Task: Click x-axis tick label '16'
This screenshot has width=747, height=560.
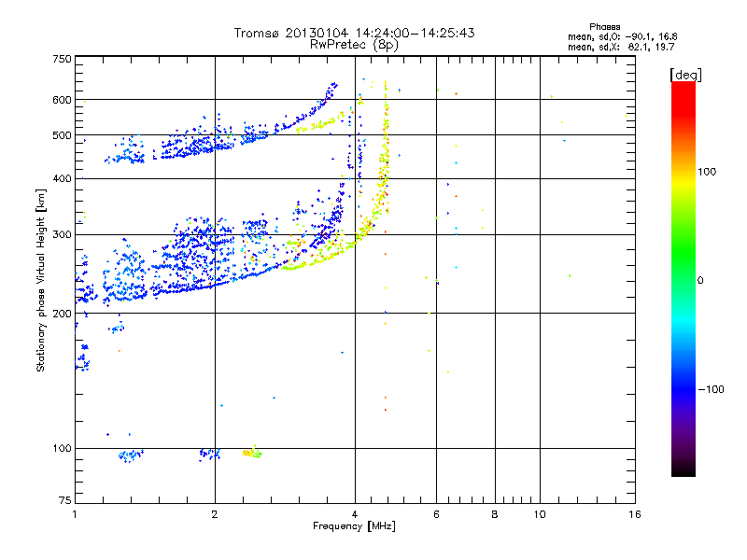Action: 635,514
